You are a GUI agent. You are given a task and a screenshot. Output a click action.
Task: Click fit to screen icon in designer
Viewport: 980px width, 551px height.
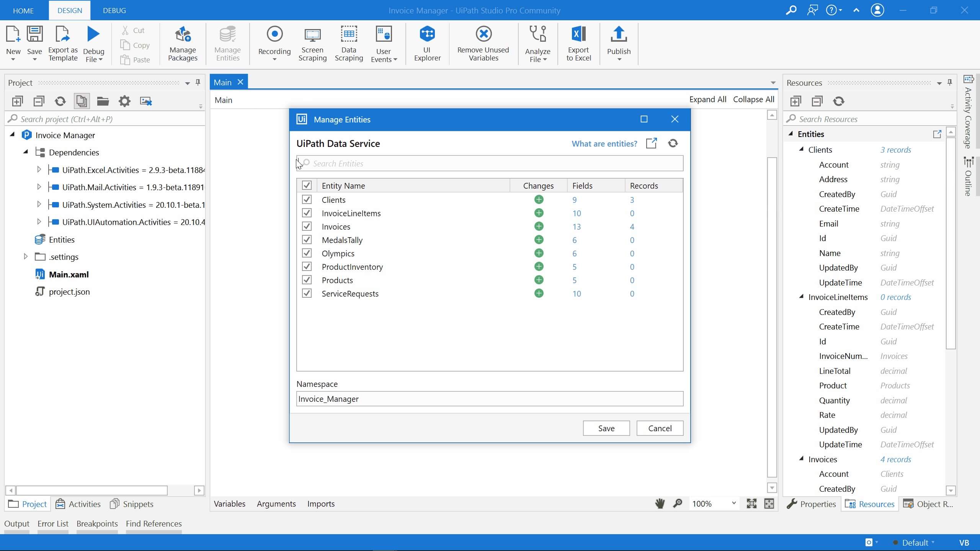(x=751, y=504)
